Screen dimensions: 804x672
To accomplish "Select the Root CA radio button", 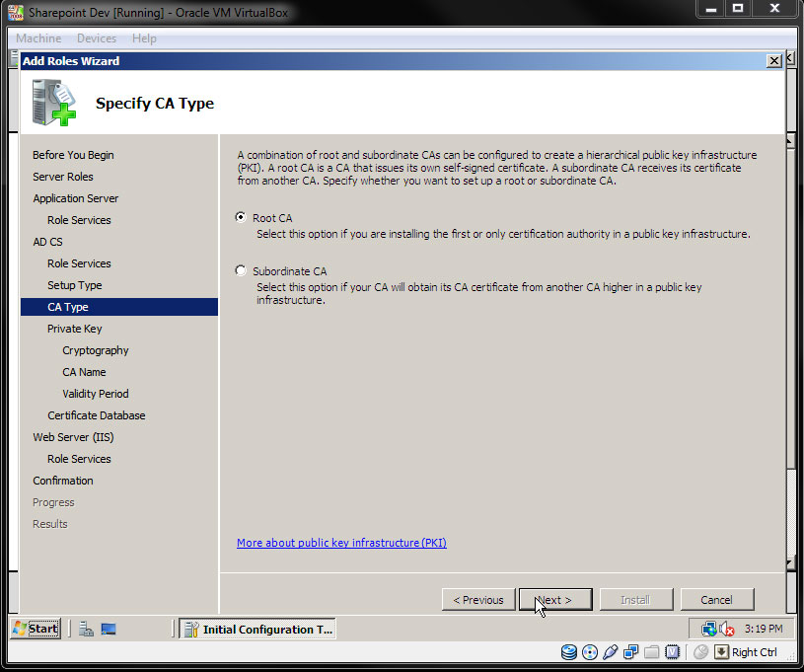I will tap(241, 217).
